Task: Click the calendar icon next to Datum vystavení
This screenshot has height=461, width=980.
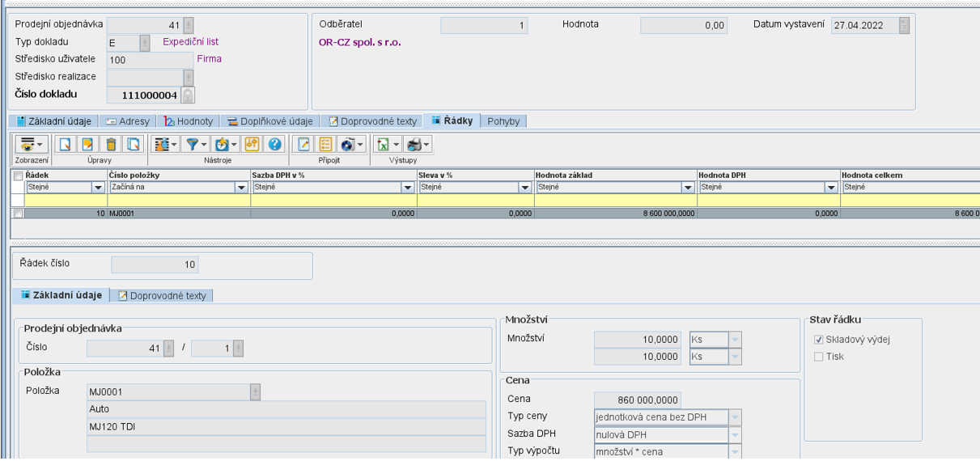Action: (x=904, y=26)
